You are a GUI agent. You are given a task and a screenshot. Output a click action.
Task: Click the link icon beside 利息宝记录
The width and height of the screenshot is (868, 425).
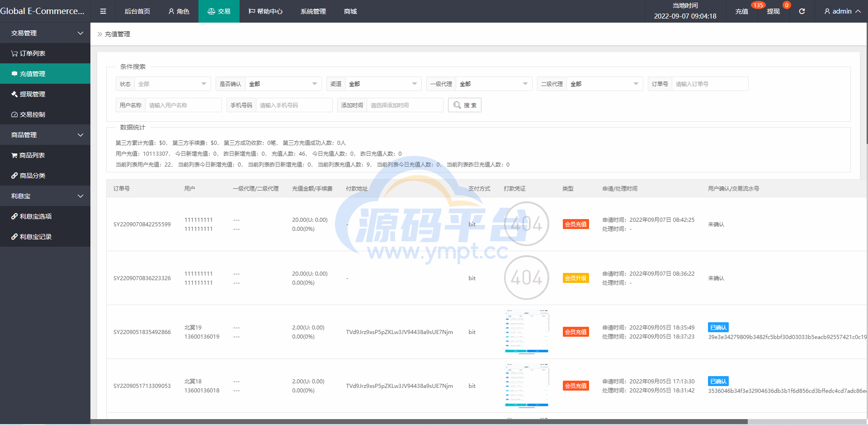click(14, 237)
